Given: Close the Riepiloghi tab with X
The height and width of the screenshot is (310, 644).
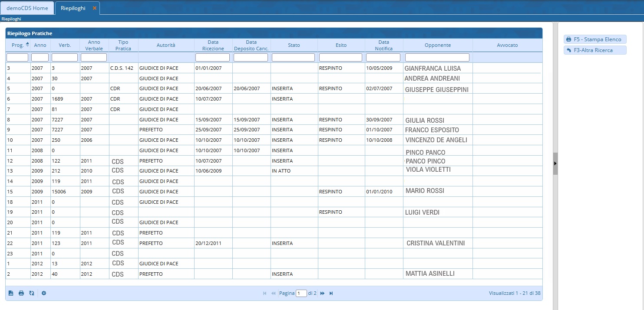Looking at the screenshot, I should [x=95, y=8].
